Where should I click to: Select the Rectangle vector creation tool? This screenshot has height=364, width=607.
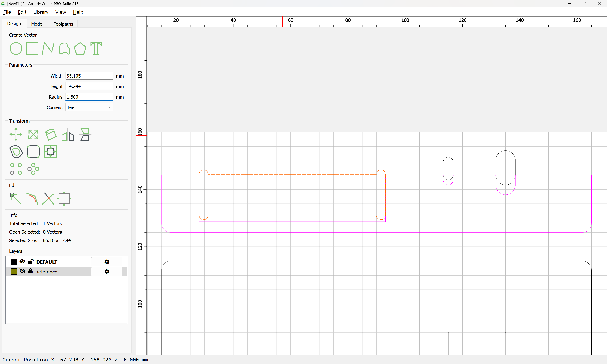(x=32, y=48)
